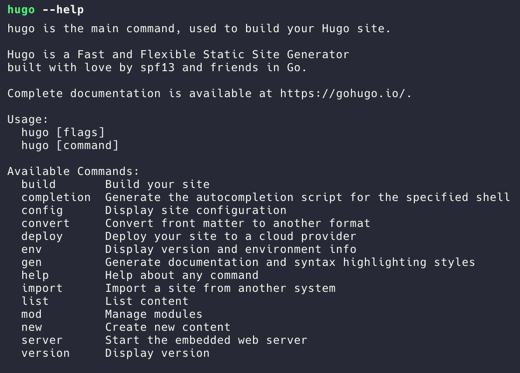The image size is (520, 373).
Task: Click the Usage: heading text
Action: tap(28, 120)
